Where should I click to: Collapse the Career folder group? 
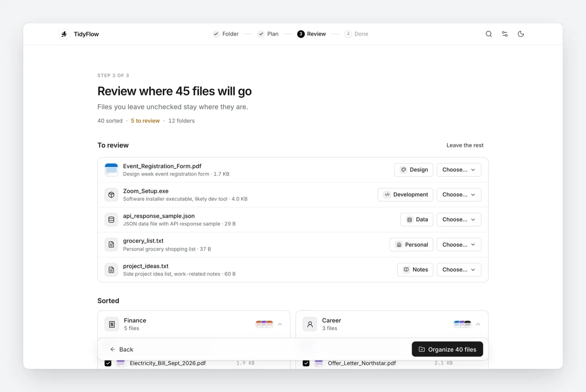tap(478, 324)
